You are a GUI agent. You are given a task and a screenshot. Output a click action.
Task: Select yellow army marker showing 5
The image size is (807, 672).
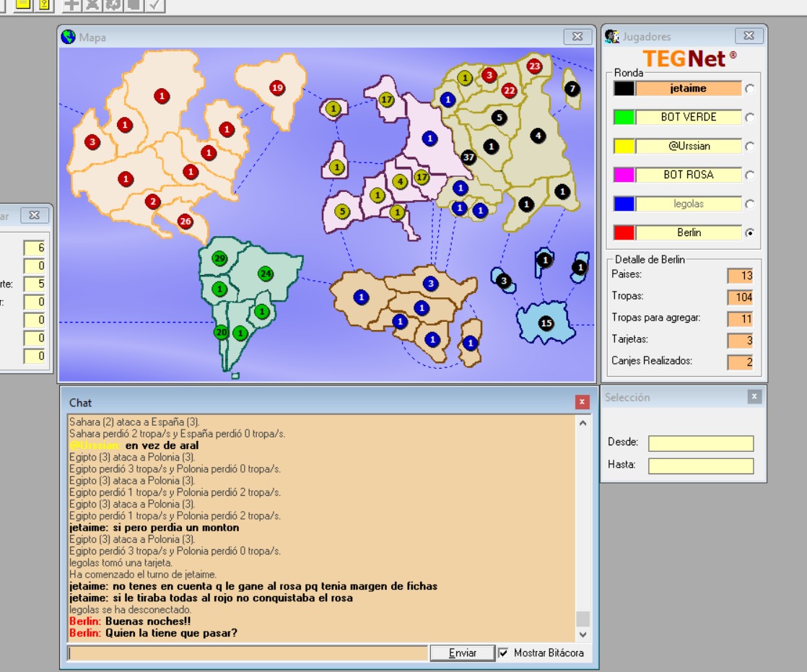click(x=341, y=211)
